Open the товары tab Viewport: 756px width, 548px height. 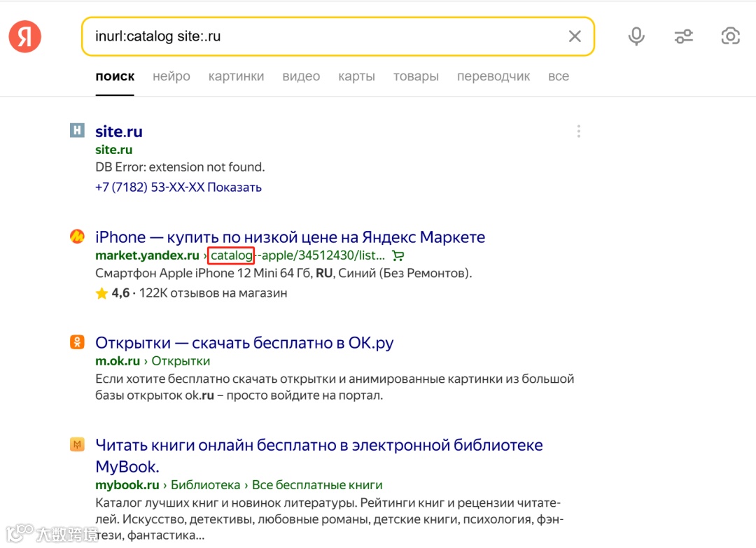click(416, 76)
